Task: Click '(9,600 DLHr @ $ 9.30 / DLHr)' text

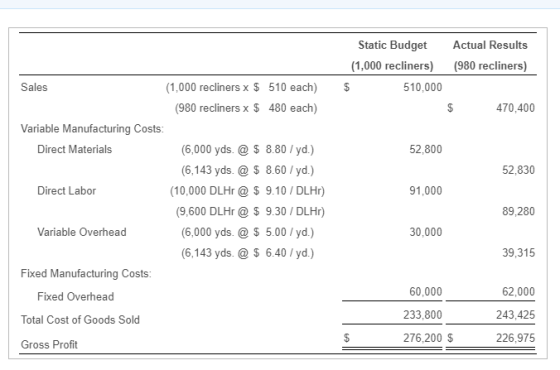Action: click(x=250, y=211)
